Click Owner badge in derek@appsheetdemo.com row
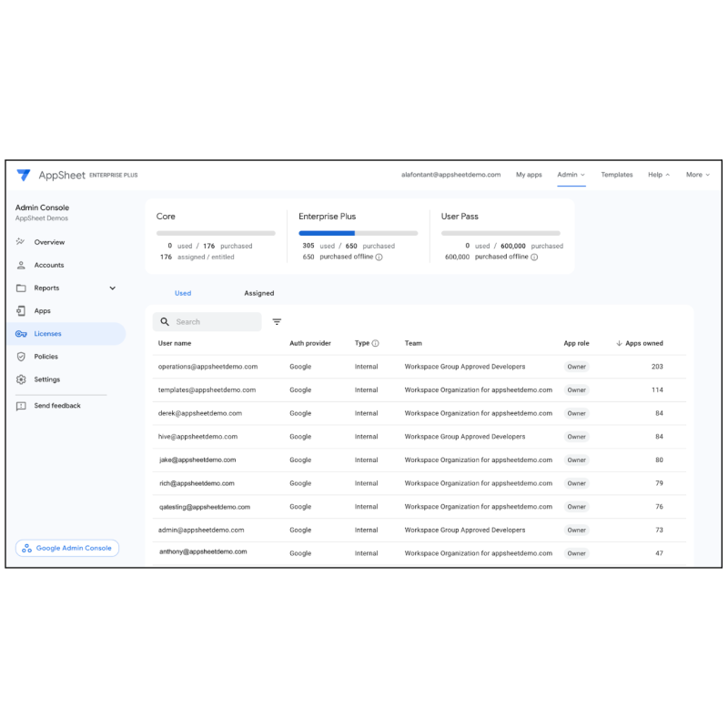The height and width of the screenshot is (728, 728). click(576, 414)
